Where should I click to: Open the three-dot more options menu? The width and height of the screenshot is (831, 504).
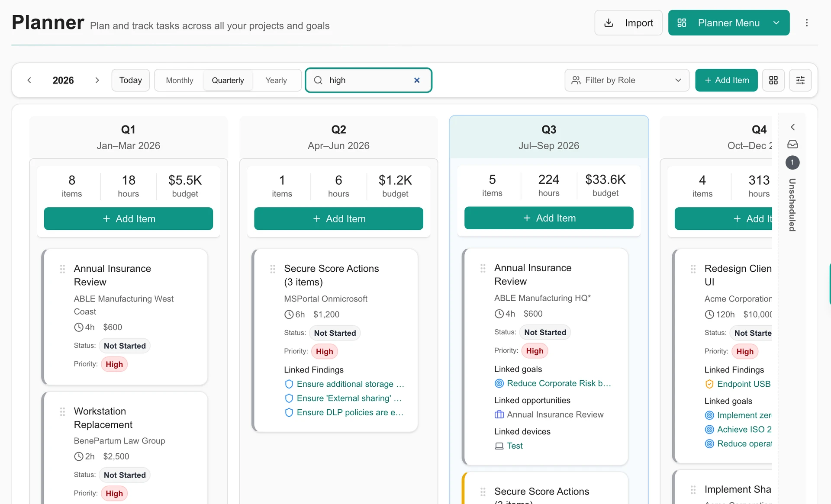806,23
